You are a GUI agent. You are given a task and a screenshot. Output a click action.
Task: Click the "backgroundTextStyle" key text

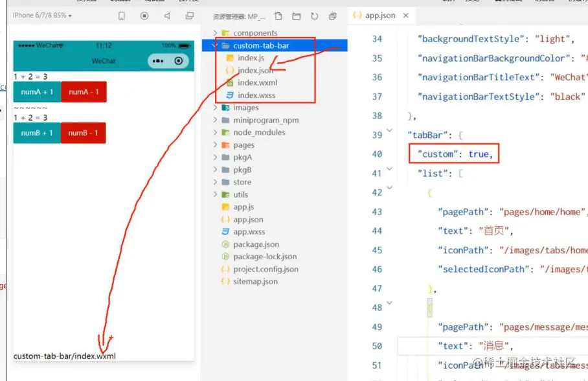pos(471,39)
